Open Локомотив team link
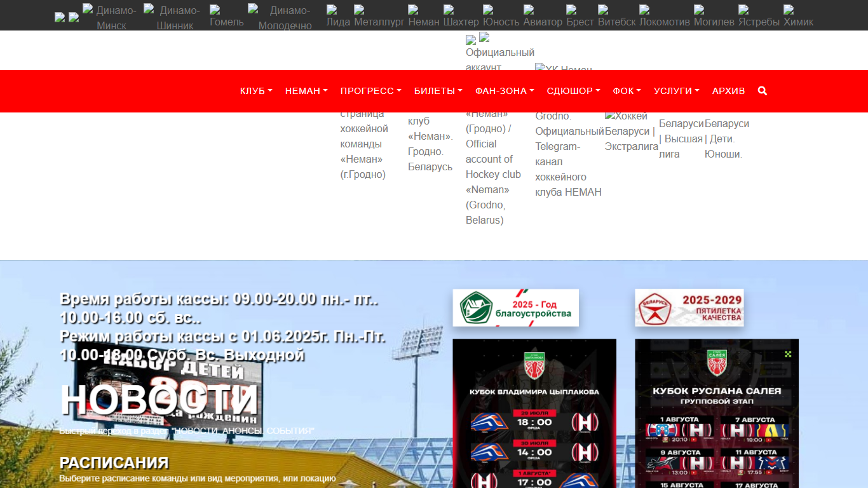This screenshot has height=488, width=868. tap(665, 17)
